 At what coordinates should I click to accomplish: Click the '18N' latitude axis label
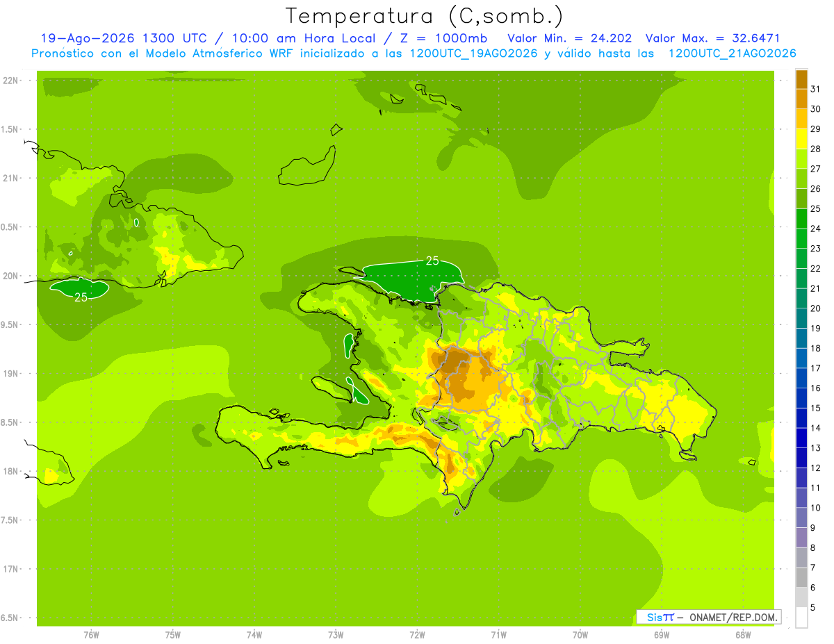pos(10,471)
